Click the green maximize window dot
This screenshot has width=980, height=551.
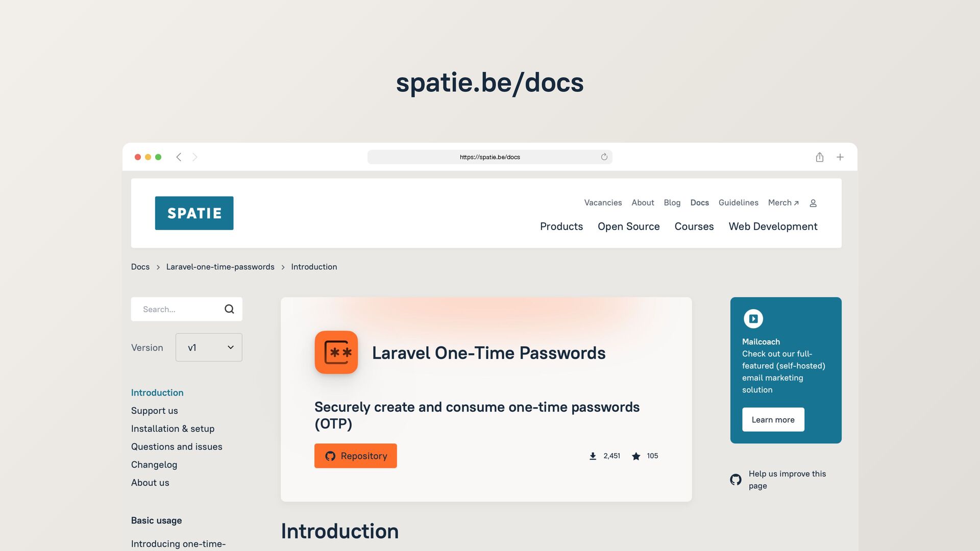(x=158, y=157)
